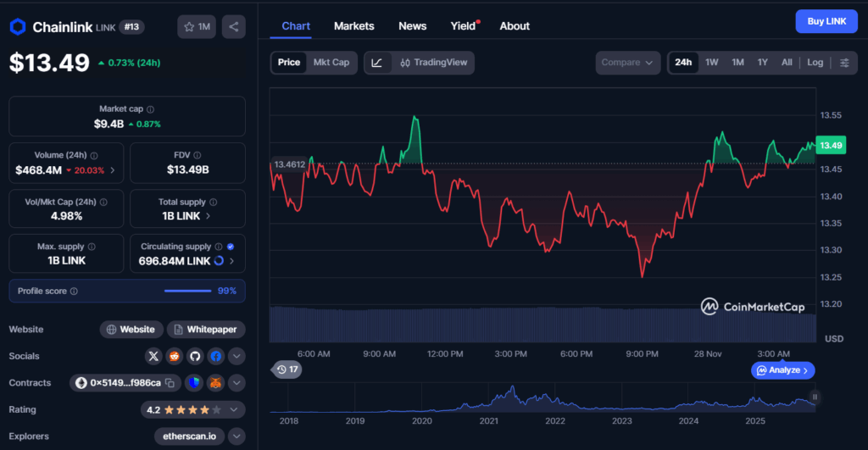Expand more Socials links

pyautogui.click(x=236, y=356)
